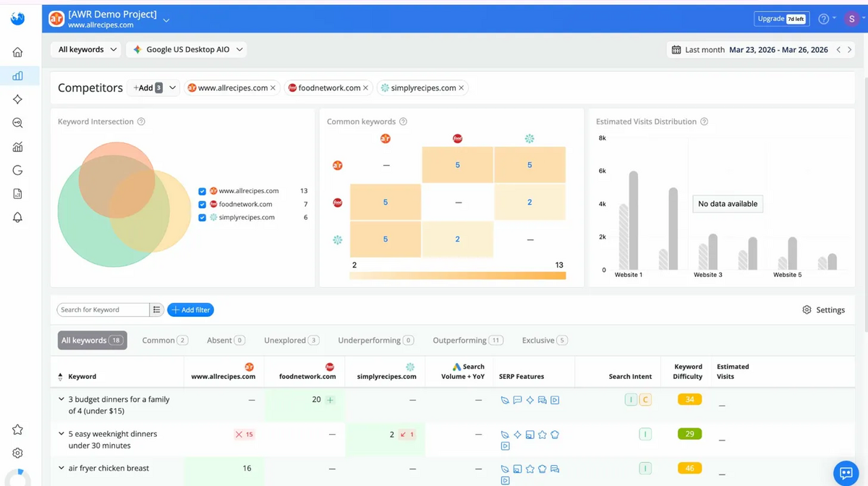Open dropdown arrow beside Add competitors
The height and width of the screenshot is (486, 868).
click(172, 88)
